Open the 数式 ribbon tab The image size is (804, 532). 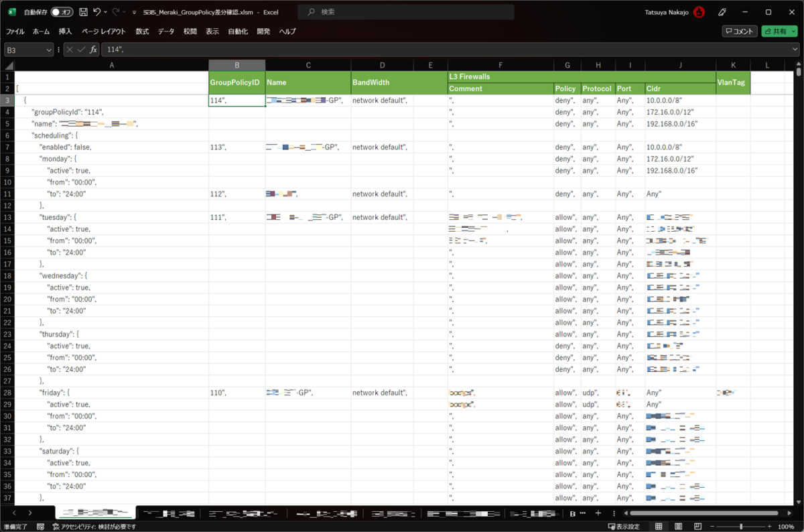click(x=142, y=31)
